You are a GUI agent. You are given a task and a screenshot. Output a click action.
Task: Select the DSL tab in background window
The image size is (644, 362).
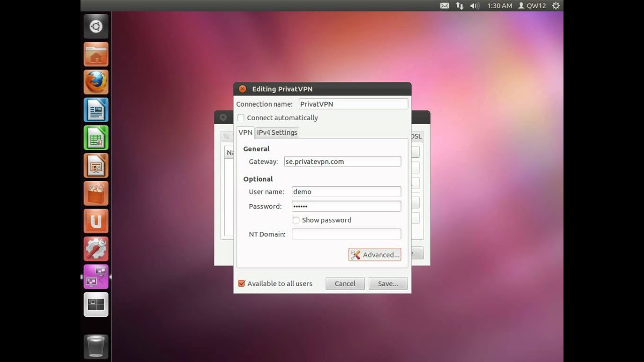tap(416, 136)
